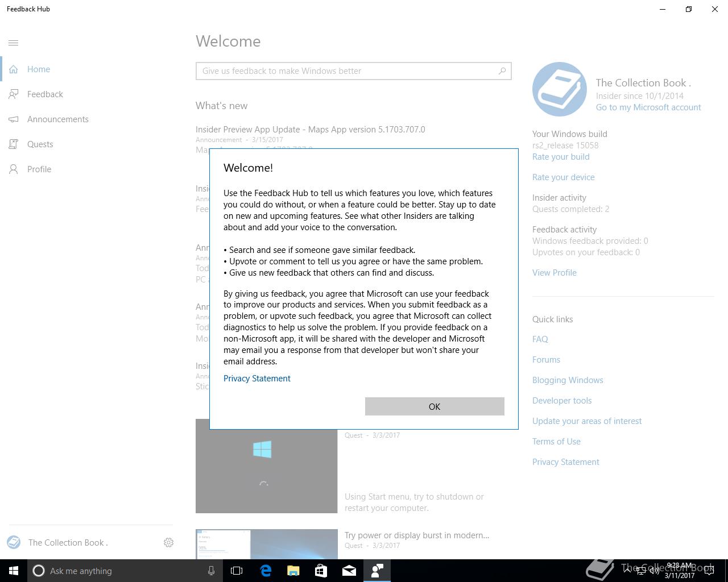
Task: Open settings via the gear icon
Action: (168, 543)
